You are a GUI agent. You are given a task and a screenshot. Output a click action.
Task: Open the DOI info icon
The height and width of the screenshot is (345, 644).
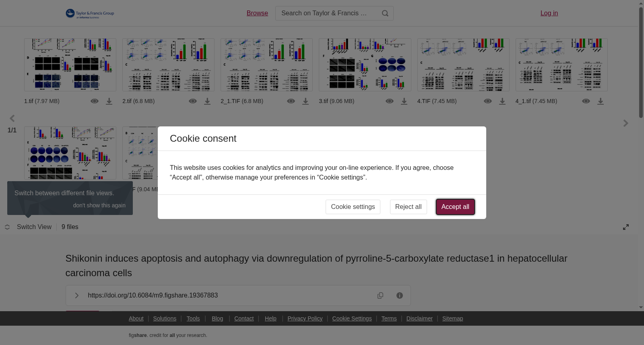[400, 295]
